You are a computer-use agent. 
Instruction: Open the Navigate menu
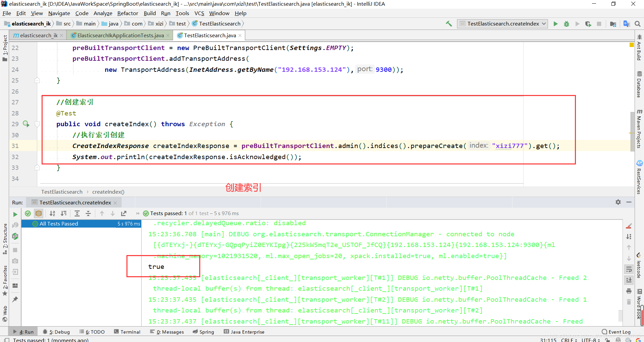click(x=59, y=13)
